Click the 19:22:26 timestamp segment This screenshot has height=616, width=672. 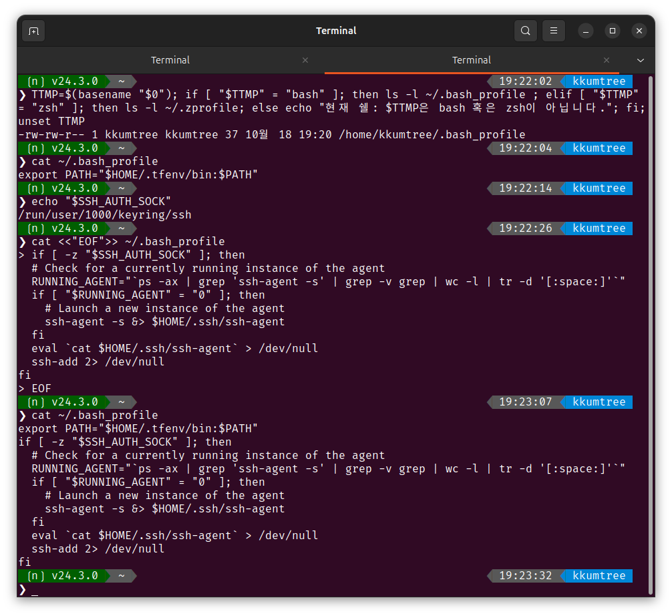point(526,228)
